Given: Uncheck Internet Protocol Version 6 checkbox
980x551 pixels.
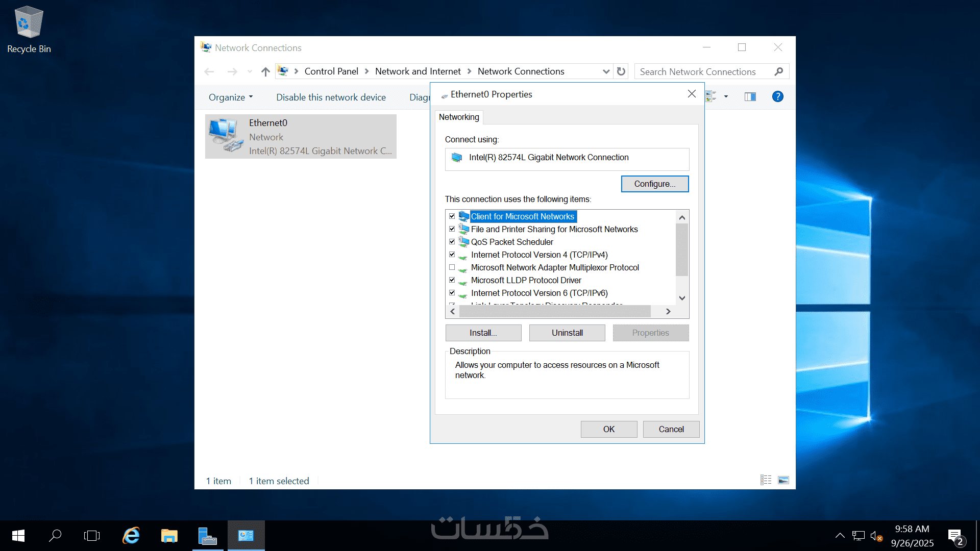Looking at the screenshot, I should coord(452,293).
